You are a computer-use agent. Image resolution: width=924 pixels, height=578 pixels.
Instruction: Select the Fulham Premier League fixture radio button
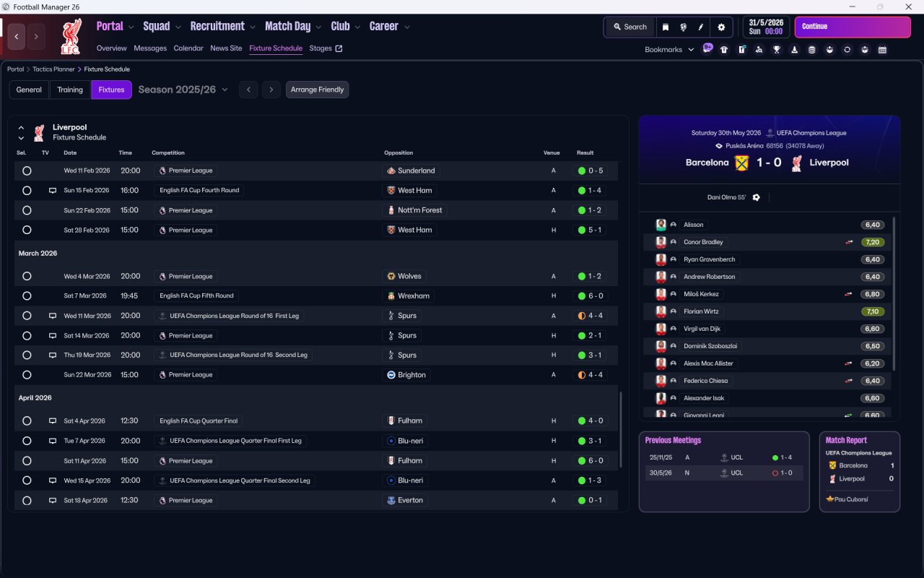(x=27, y=460)
